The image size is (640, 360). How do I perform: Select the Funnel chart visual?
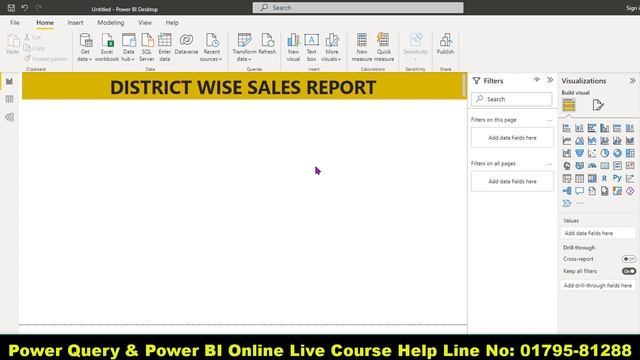click(579, 153)
